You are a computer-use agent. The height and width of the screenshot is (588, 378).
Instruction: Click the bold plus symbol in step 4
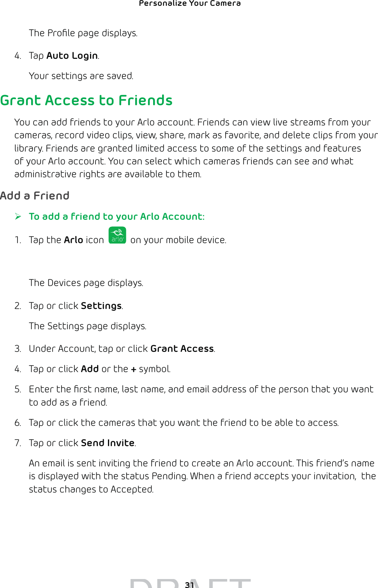134,369
